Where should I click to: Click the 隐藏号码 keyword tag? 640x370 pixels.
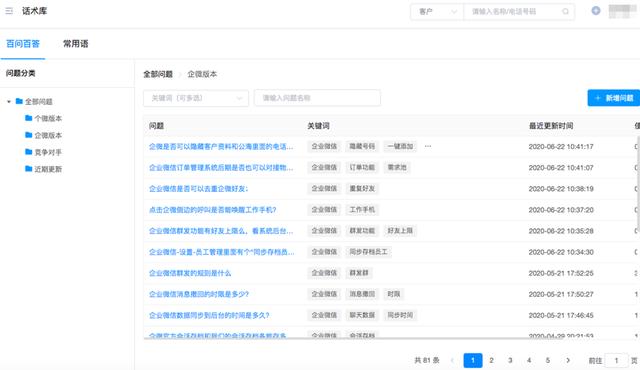point(362,146)
